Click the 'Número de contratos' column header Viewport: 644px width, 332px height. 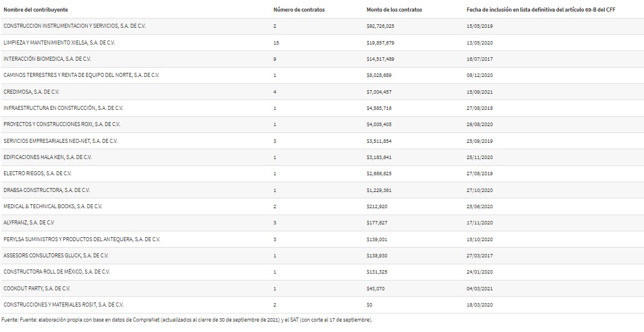[x=299, y=9]
